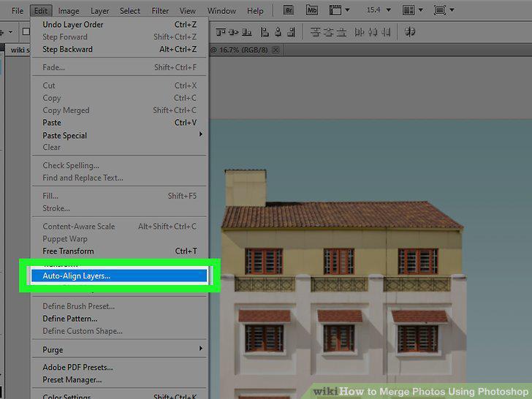Image resolution: width=532 pixels, height=399 pixels.
Task: Click the Content-Aware Scale entry
Action: point(120,227)
